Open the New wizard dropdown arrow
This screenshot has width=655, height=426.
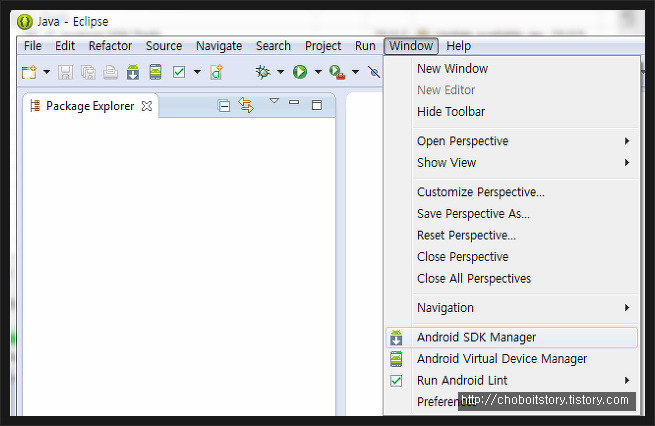[x=47, y=72]
